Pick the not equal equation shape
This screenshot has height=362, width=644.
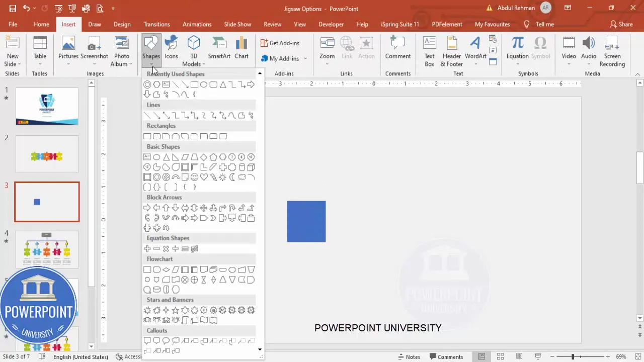(x=194, y=249)
